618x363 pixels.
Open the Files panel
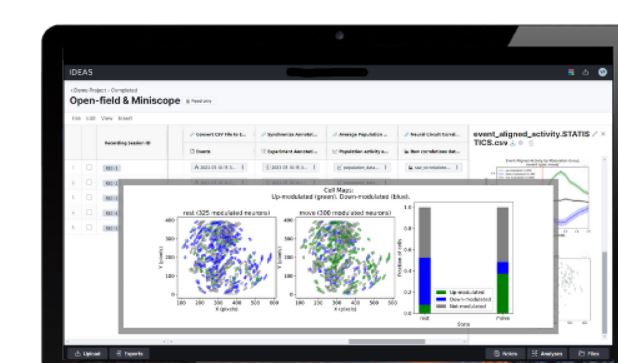(x=589, y=354)
